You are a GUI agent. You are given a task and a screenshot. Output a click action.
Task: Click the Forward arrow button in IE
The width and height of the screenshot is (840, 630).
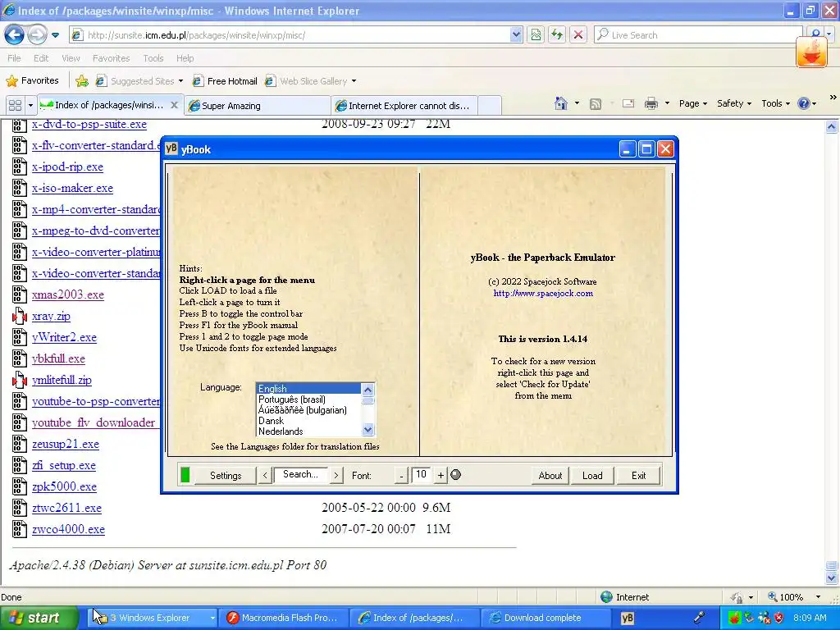[37, 34]
